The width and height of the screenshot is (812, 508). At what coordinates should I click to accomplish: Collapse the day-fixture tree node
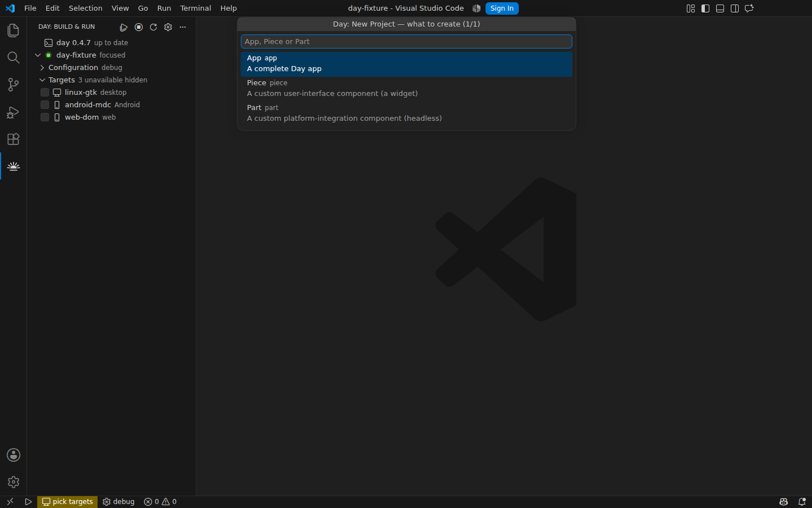coord(38,55)
